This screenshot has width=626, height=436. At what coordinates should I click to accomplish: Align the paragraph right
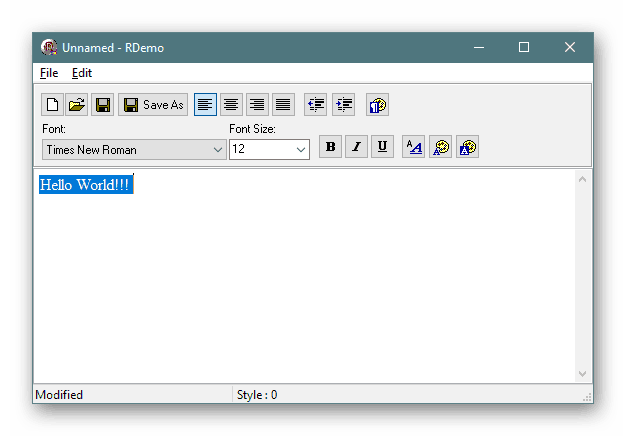(x=257, y=105)
